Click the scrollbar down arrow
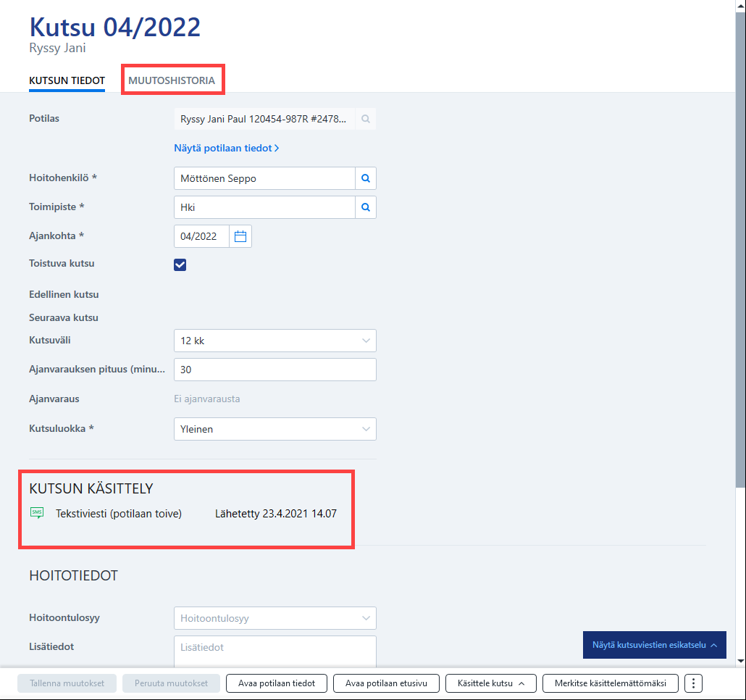This screenshot has width=746, height=700. tap(740, 660)
